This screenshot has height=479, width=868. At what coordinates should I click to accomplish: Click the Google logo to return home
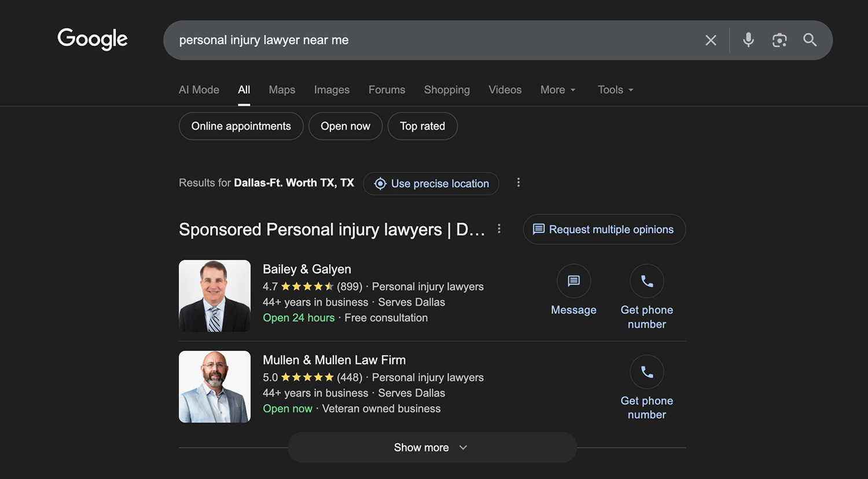coord(92,39)
